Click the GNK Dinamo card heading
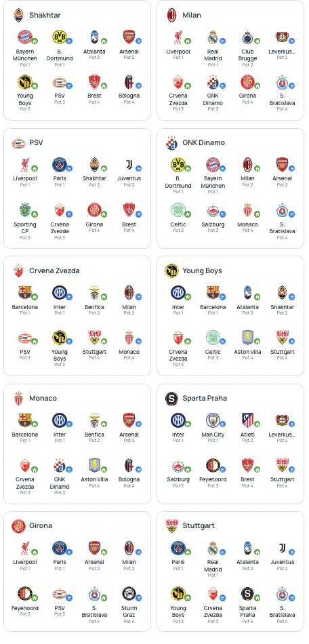This screenshot has width=309, height=644. pos(203,143)
